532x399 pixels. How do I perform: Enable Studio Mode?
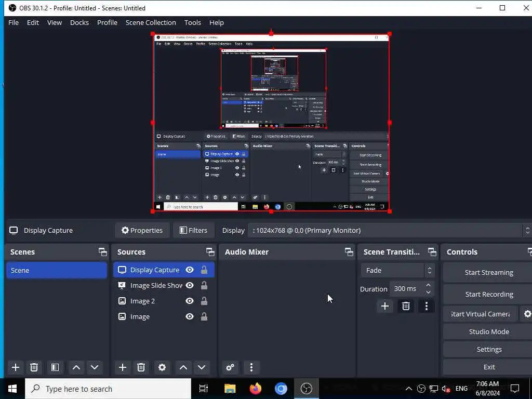coord(487,331)
